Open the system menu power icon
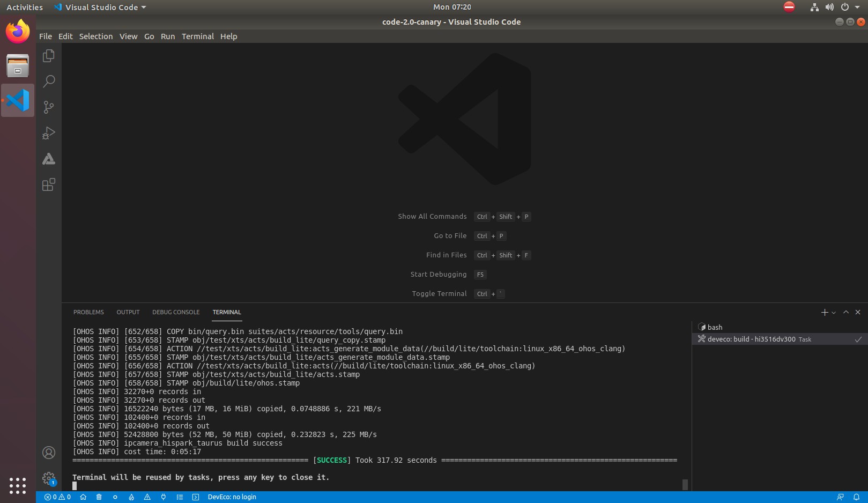This screenshot has height=503, width=868. coord(845,7)
